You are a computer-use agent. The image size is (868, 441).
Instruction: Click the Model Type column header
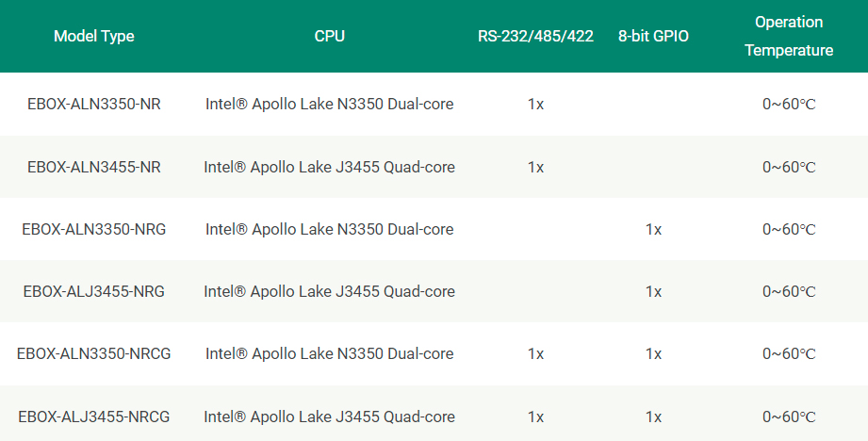point(94,37)
